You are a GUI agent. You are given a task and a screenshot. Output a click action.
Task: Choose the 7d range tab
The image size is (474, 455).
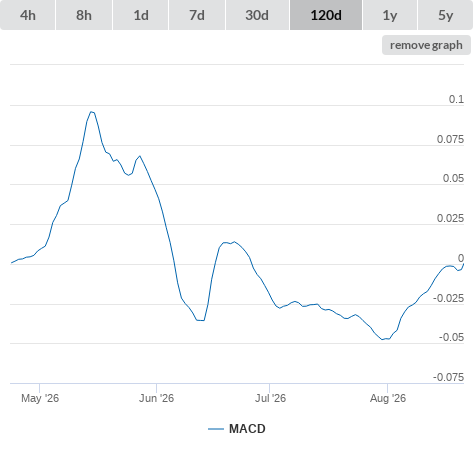pos(197,15)
